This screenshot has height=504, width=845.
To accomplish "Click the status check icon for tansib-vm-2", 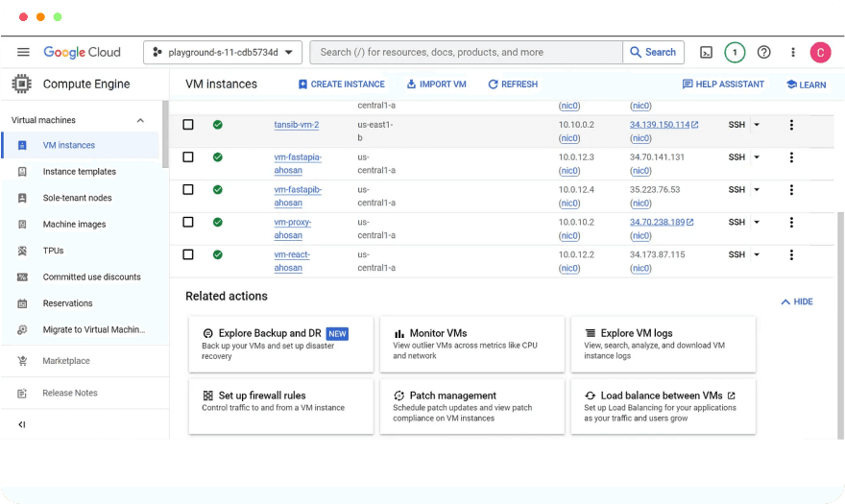I will [218, 125].
